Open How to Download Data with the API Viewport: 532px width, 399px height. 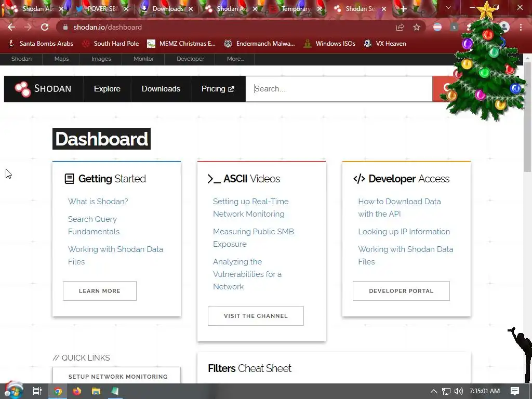tap(400, 208)
